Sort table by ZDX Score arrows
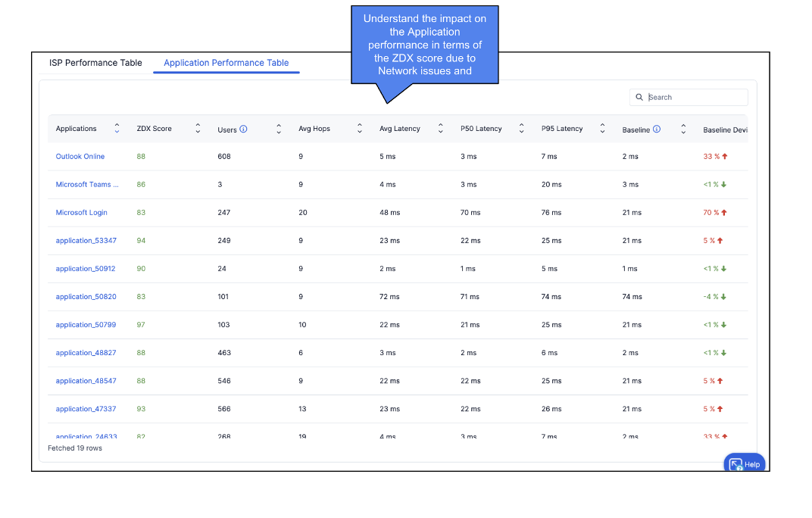The image size is (812, 518). point(198,129)
